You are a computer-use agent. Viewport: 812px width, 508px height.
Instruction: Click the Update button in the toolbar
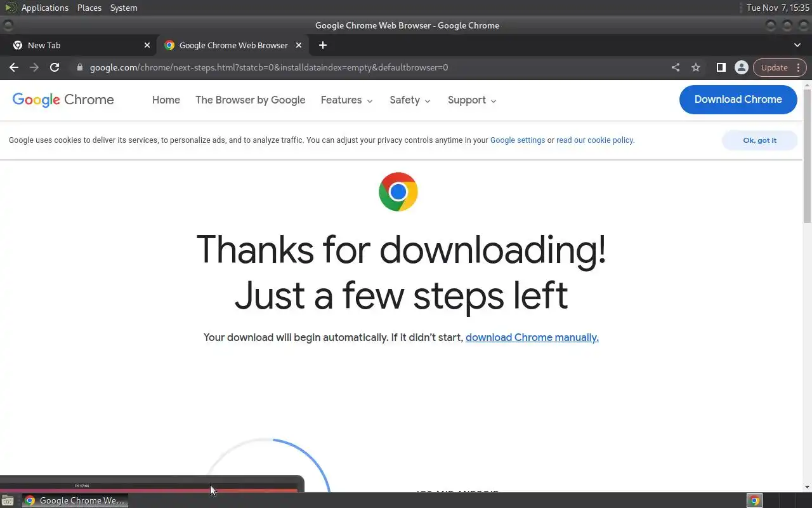point(780,67)
